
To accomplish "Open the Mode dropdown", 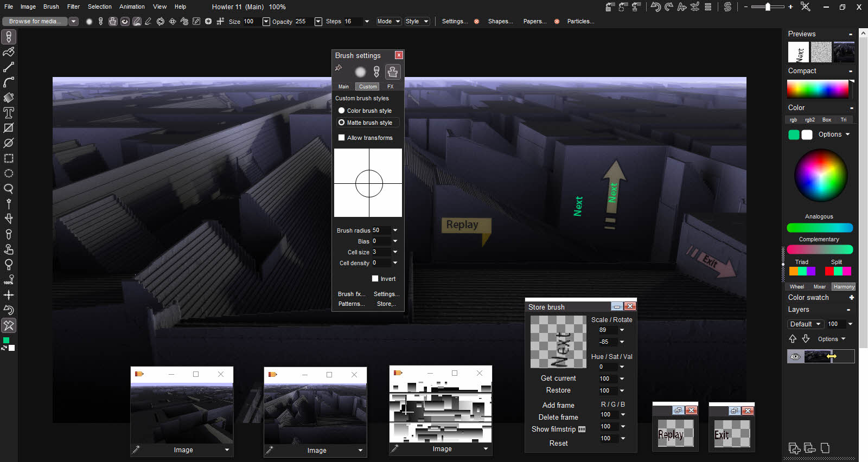I will (x=388, y=21).
